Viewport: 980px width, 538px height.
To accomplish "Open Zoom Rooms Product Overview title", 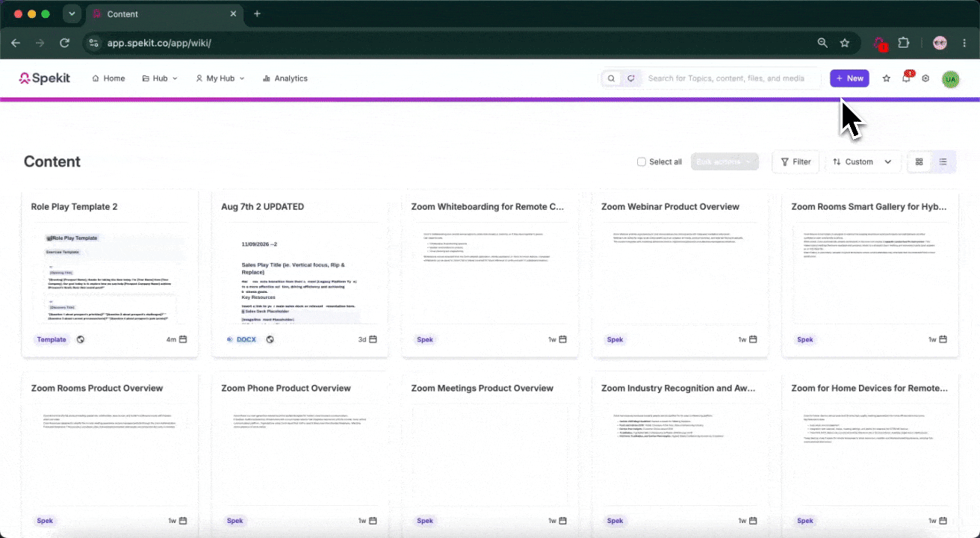I will pos(97,389).
